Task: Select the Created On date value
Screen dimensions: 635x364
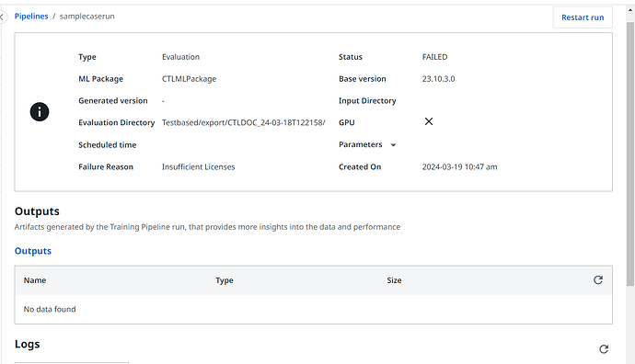Action: coord(459,167)
